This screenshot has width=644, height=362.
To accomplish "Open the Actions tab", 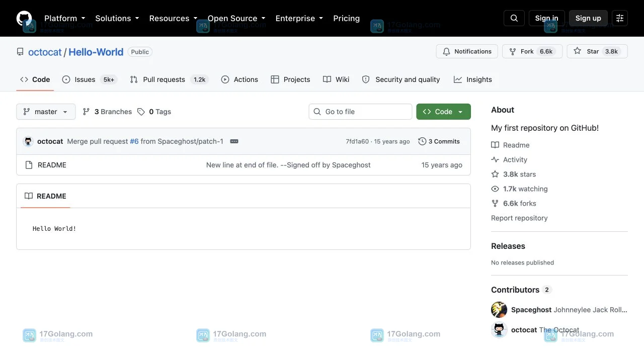I will click(x=239, y=79).
